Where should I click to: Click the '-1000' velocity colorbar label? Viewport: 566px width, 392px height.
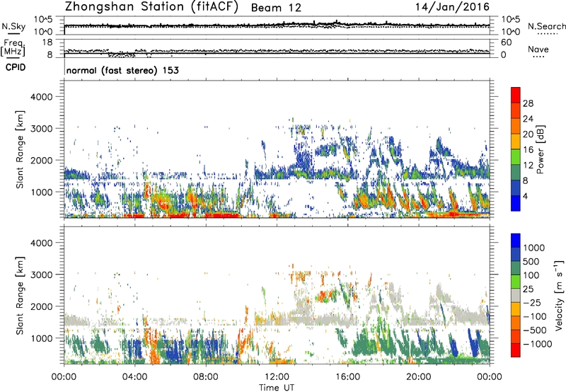tap(538, 344)
